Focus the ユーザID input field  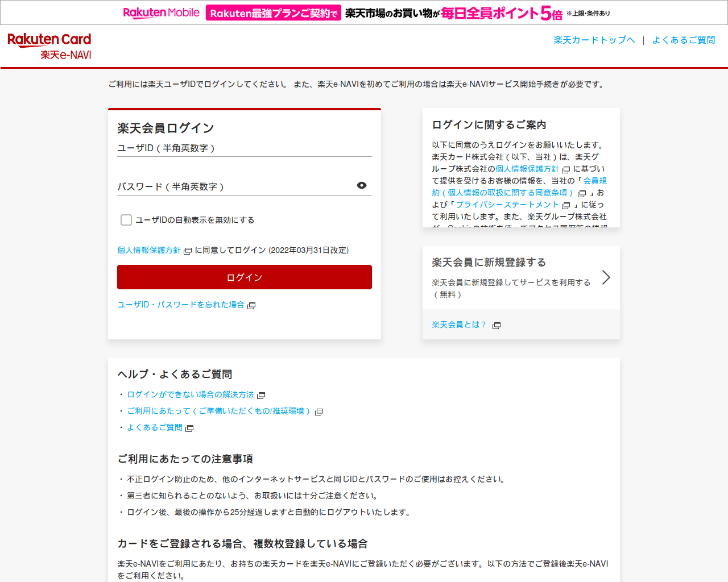[x=245, y=148]
